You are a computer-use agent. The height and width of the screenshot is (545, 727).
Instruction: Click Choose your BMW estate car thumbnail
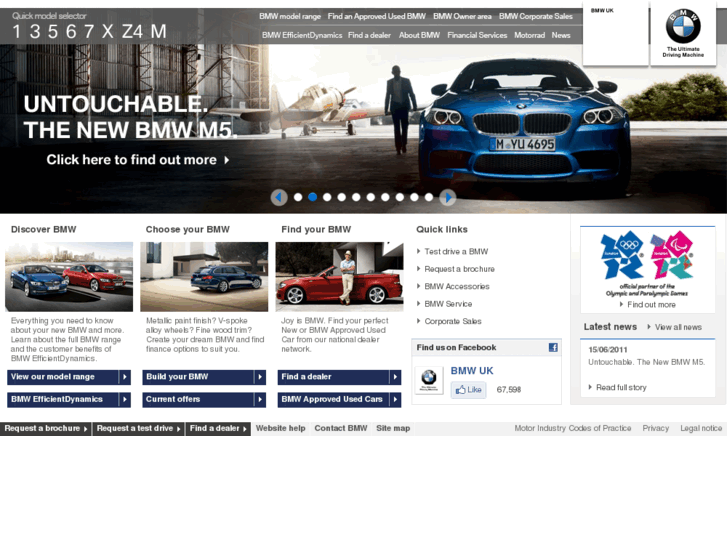coord(204,276)
